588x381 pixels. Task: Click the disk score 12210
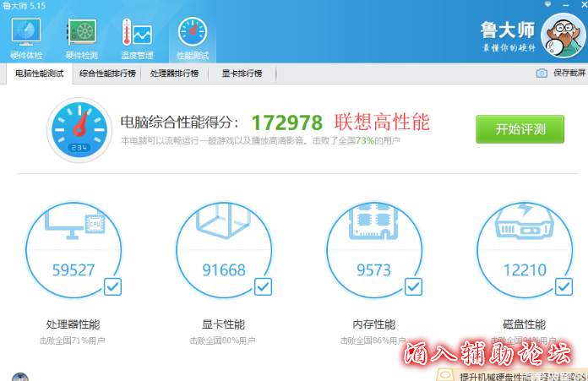point(525,270)
